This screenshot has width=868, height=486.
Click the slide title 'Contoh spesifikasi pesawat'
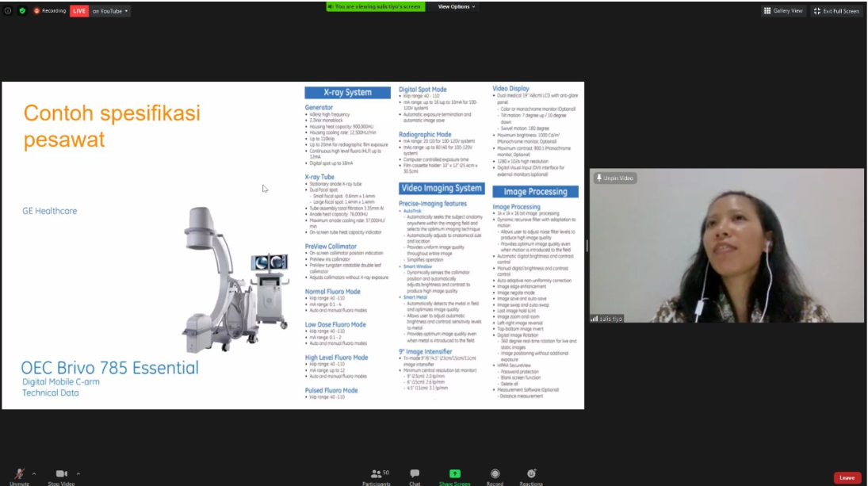(112, 126)
